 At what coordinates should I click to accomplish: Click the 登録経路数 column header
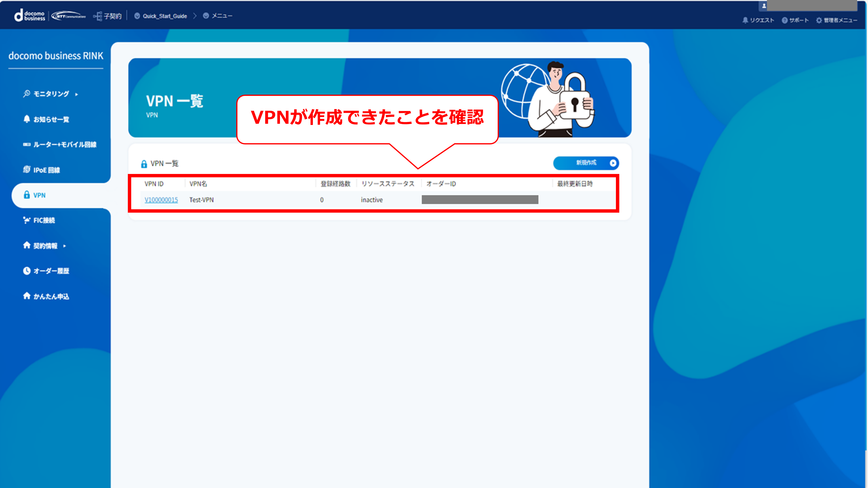(x=335, y=184)
